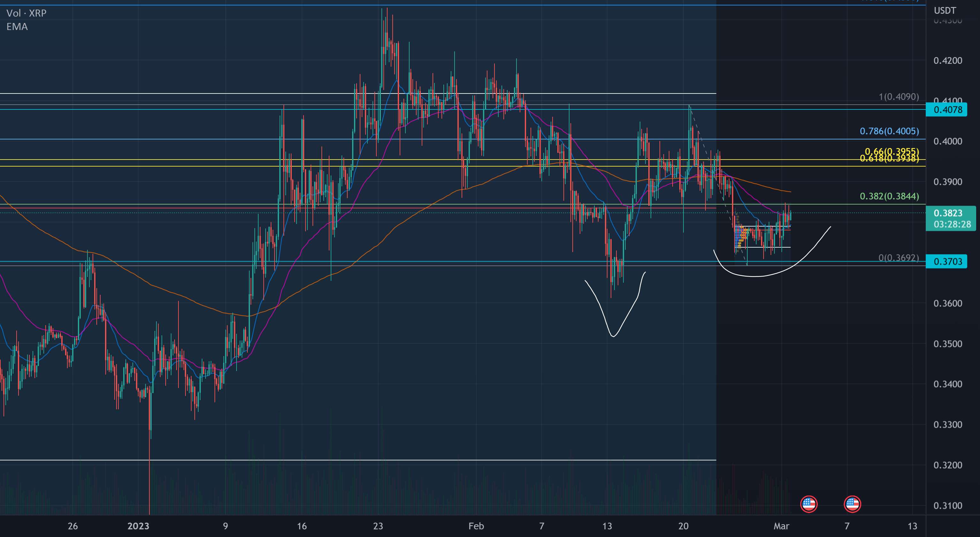Viewport: 980px width, 537px height.
Task: Click the date 20 on time axis
Action: coord(684,526)
